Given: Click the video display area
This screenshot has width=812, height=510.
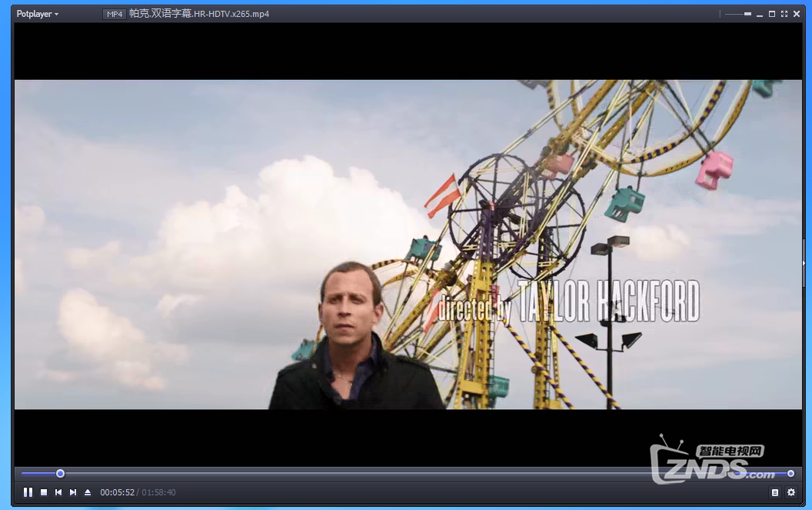Looking at the screenshot, I should pyautogui.click(x=408, y=244).
